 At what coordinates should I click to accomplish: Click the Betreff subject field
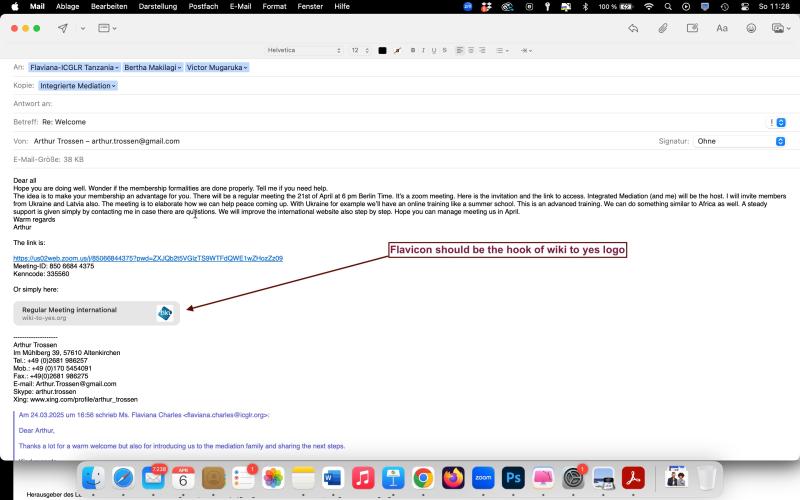point(400,122)
